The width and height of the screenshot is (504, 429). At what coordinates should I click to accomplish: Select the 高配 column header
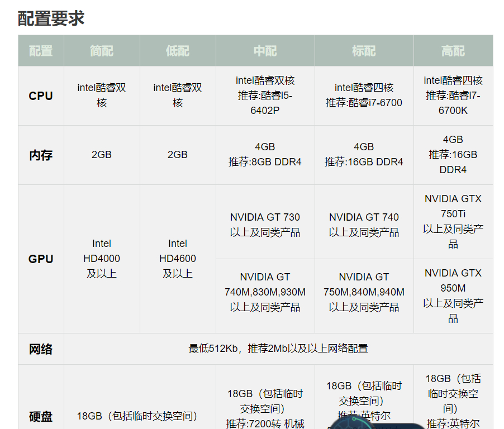click(453, 51)
